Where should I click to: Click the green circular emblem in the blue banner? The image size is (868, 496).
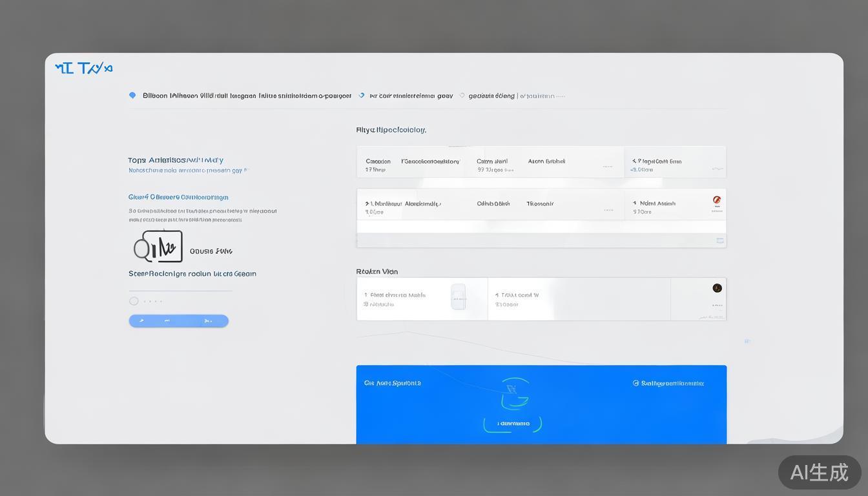point(514,393)
